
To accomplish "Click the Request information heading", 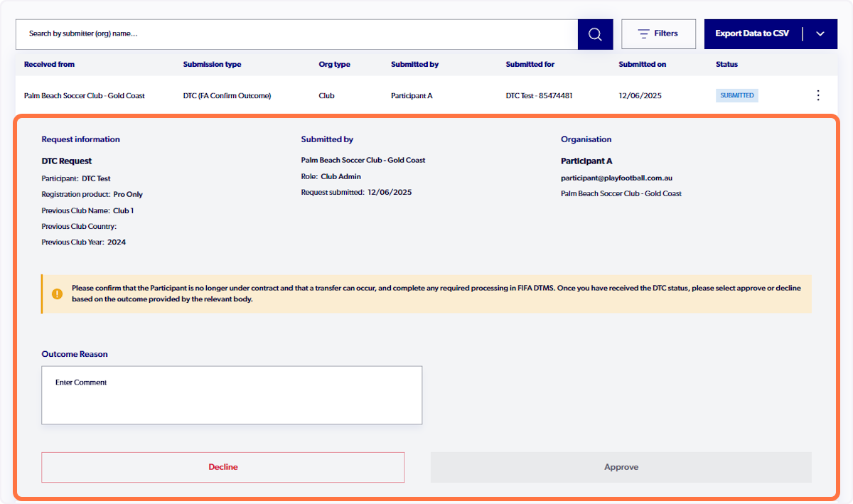I will [x=81, y=139].
